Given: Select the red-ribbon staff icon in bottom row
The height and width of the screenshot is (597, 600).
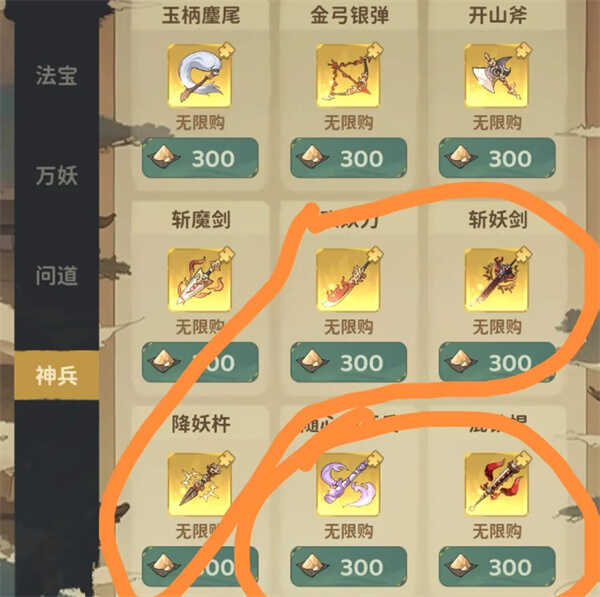Looking at the screenshot, I should pyautogui.click(x=497, y=484).
